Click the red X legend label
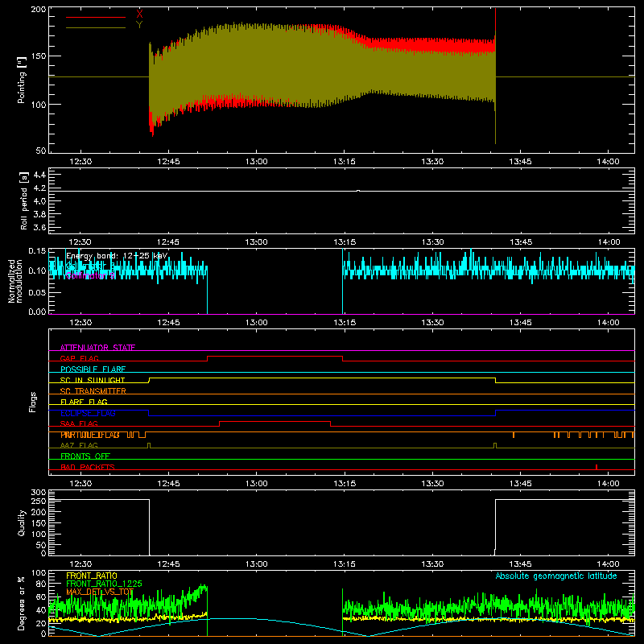The width and height of the screenshot is (644, 644). (x=139, y=14)
